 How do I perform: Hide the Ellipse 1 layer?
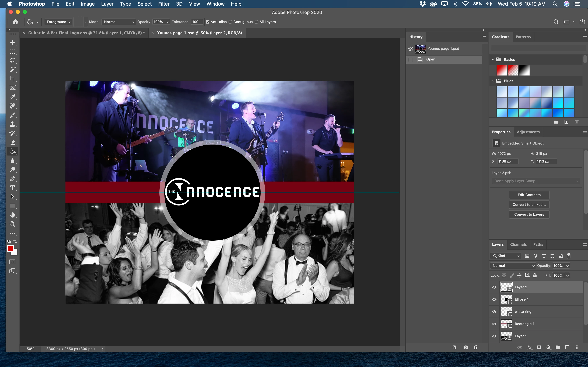494,300
